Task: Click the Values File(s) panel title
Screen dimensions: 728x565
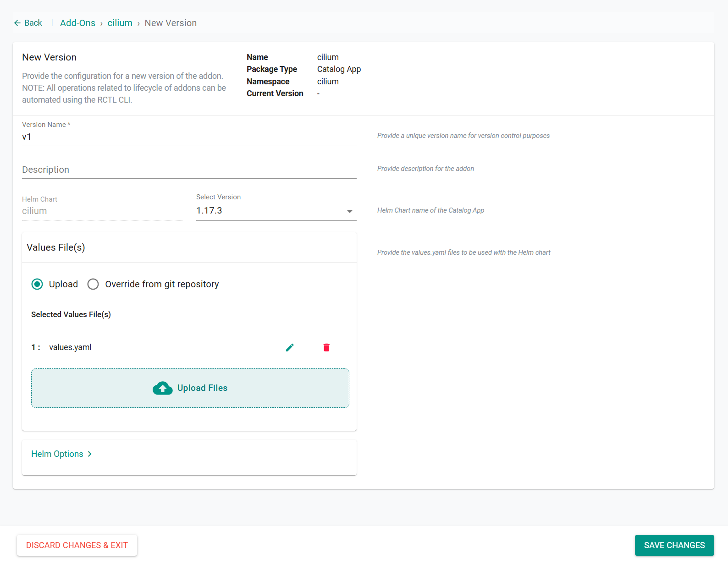Action: click(x=56, y=247)
